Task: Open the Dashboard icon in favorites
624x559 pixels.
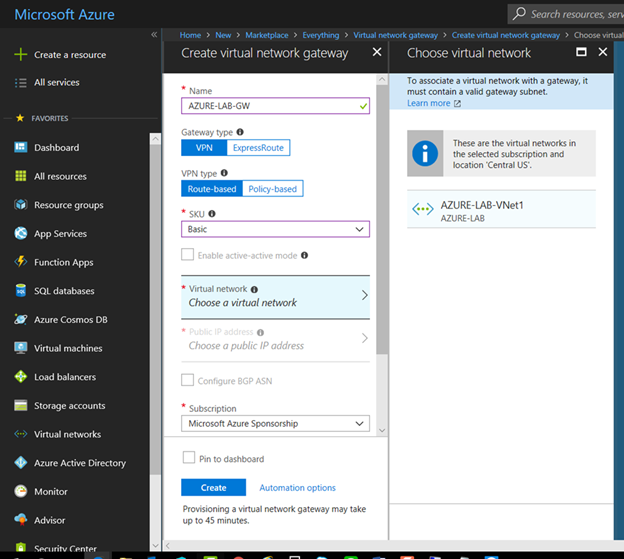Action: 20,147
